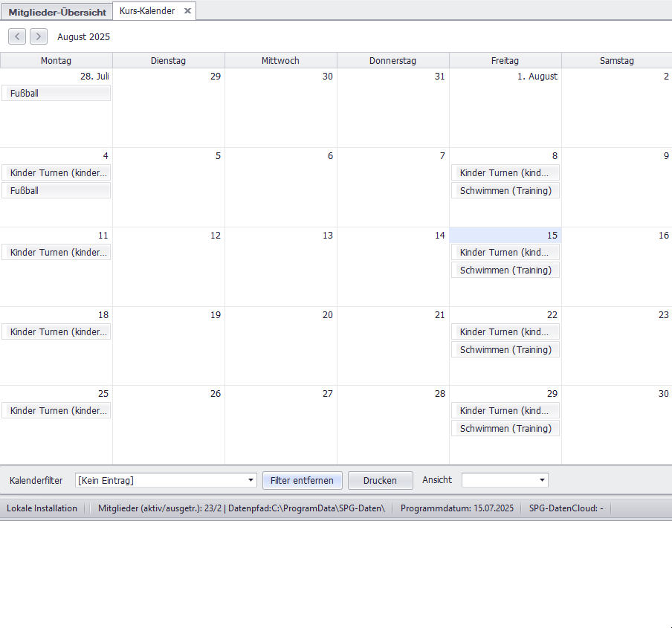Open the Kalenderfilter dropdown

251,481
